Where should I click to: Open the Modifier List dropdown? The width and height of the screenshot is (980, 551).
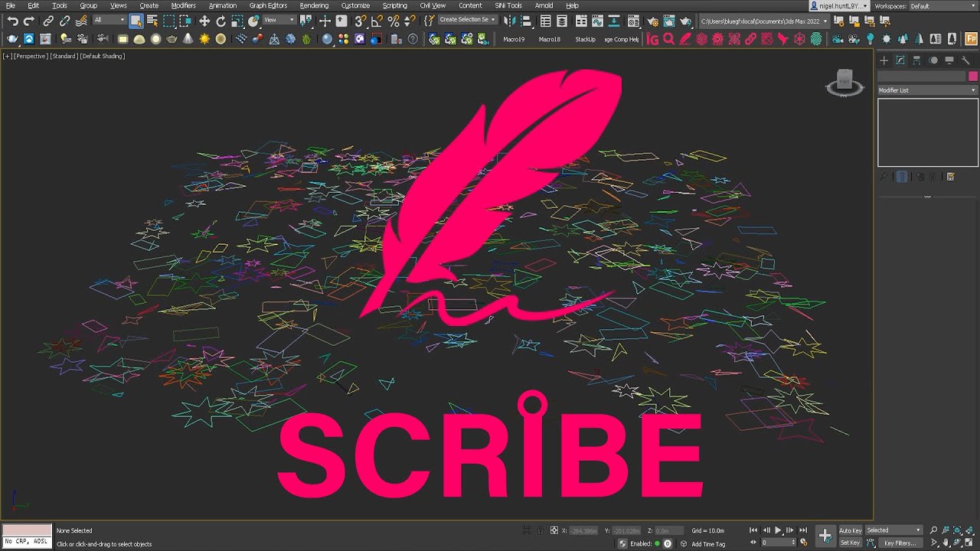point(928,90)
